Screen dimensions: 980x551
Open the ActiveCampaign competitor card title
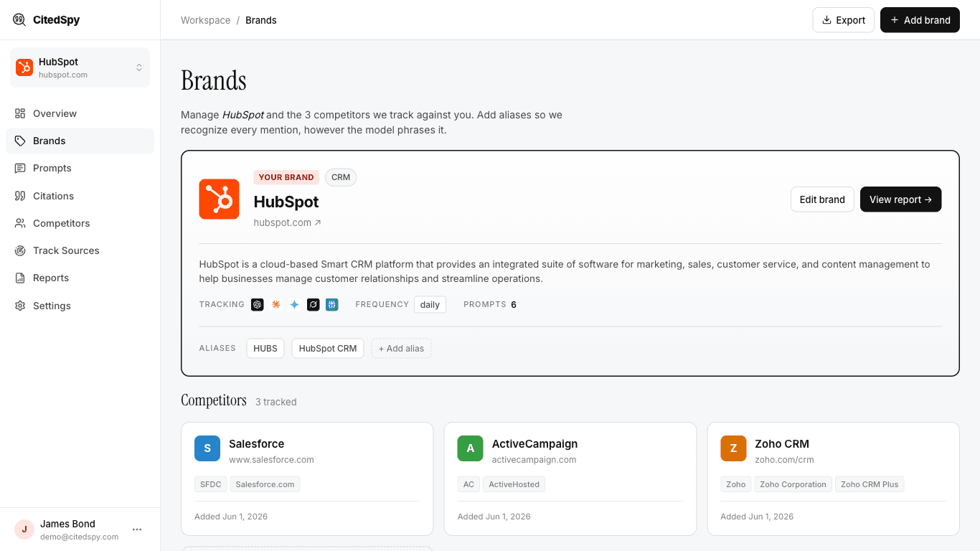[534, 444]
